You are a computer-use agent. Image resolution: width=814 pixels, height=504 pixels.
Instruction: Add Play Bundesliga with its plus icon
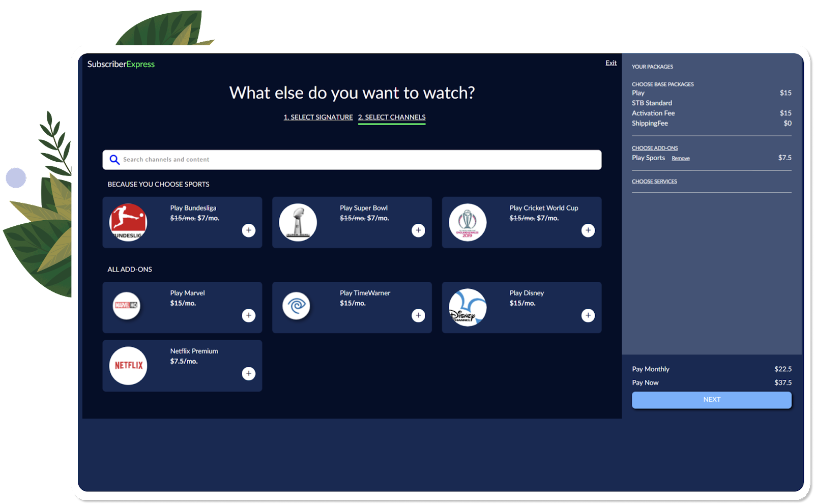click(248, 230)
